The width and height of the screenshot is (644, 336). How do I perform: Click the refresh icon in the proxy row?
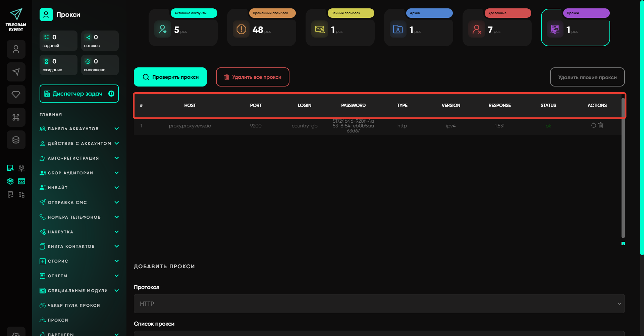click(593, 125)
